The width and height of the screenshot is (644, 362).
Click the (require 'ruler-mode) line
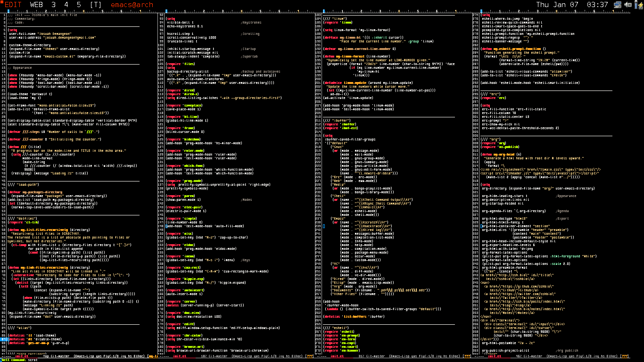[x=185, y=150]
